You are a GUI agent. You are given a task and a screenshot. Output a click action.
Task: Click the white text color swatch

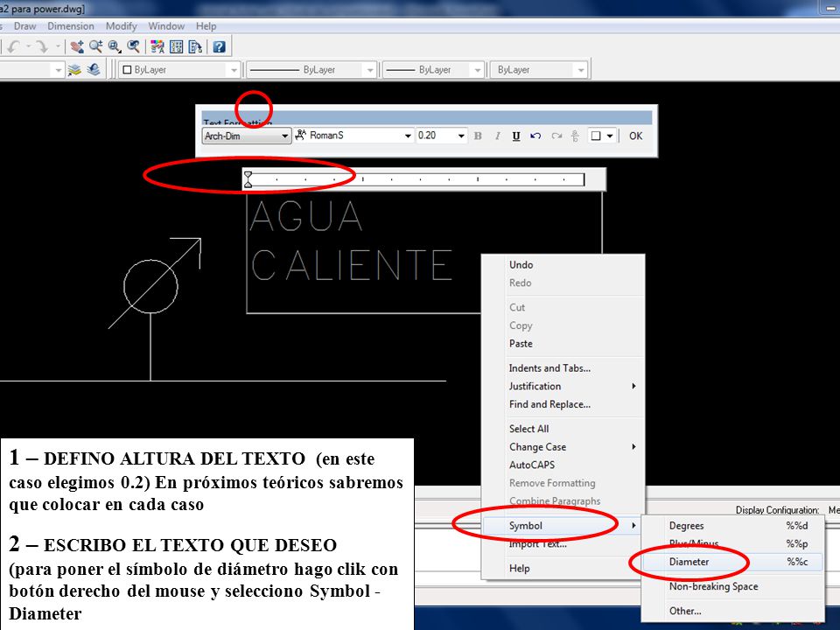596,136
